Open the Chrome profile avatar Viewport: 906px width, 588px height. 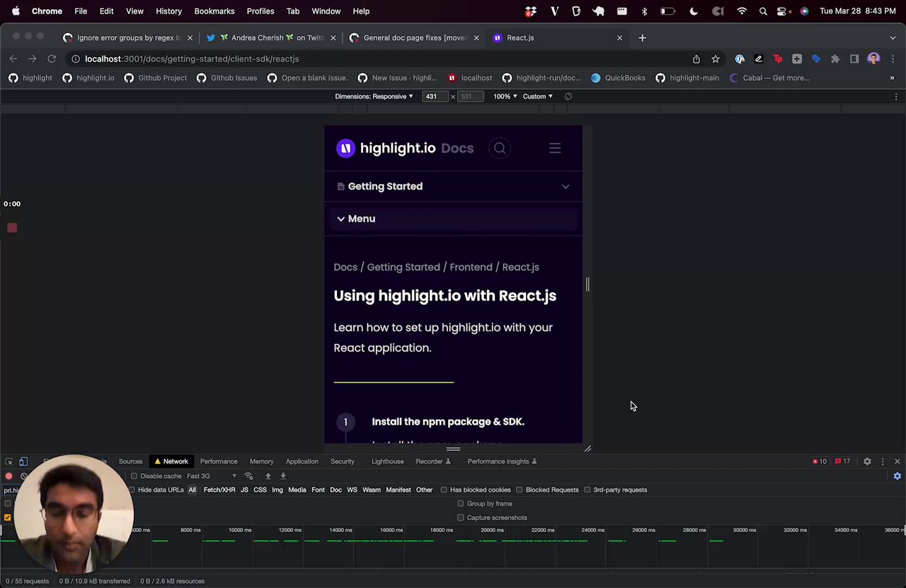(x=873, y=59)
